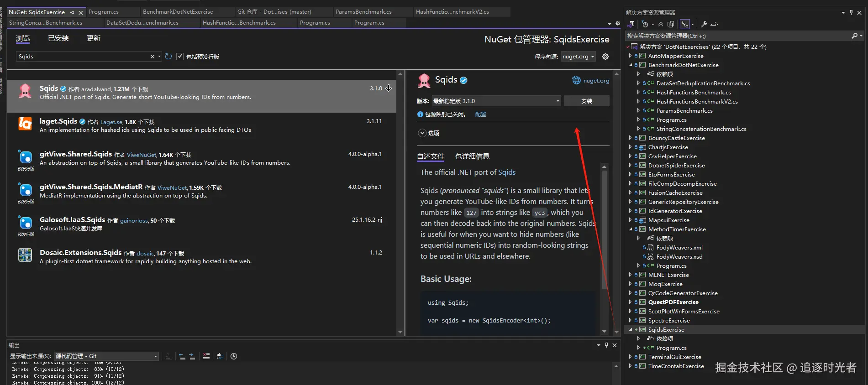The width and height of the screenshot is (868, 385).
Task: Click the configure link for package source mapping
Action: [480, 114]
